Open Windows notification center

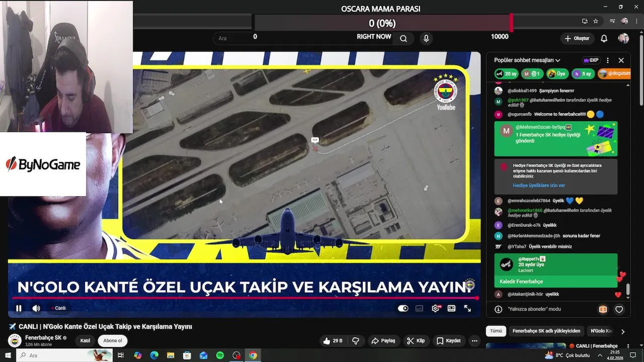(x=633, y=355)
